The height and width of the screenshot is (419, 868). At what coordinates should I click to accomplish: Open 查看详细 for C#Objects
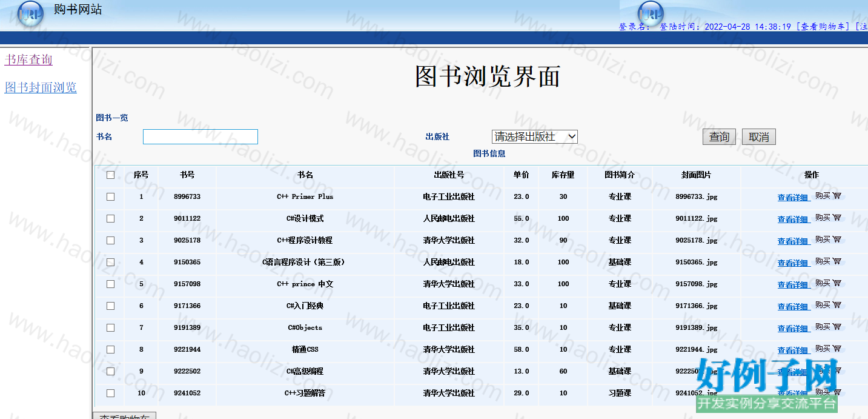[x=793, y=328]
